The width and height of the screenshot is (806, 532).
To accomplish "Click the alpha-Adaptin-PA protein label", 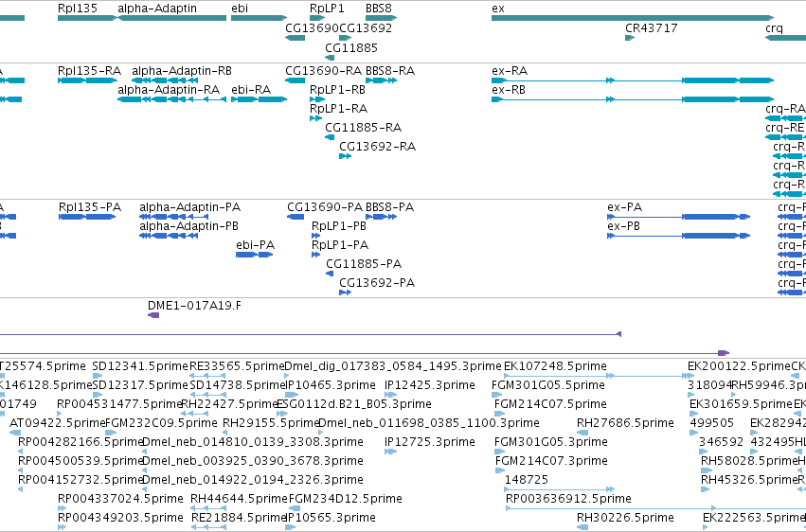I will tap(189, 207).
